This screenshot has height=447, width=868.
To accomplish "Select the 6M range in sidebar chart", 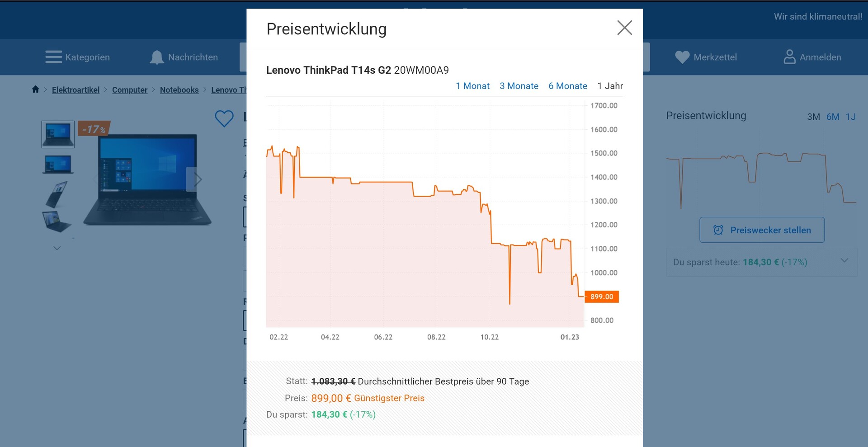I will [833, 117].
